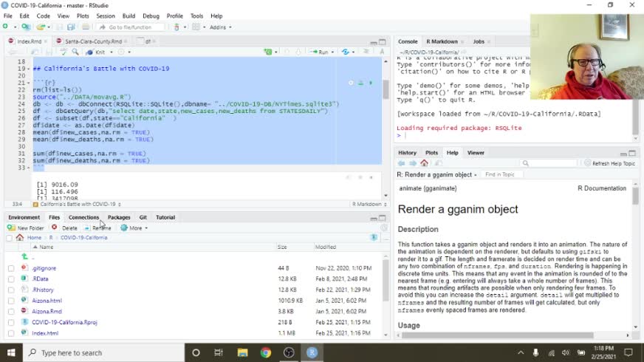Click the Run button in editor toolbar
The image size is (644, 362).
pos(320,52)
